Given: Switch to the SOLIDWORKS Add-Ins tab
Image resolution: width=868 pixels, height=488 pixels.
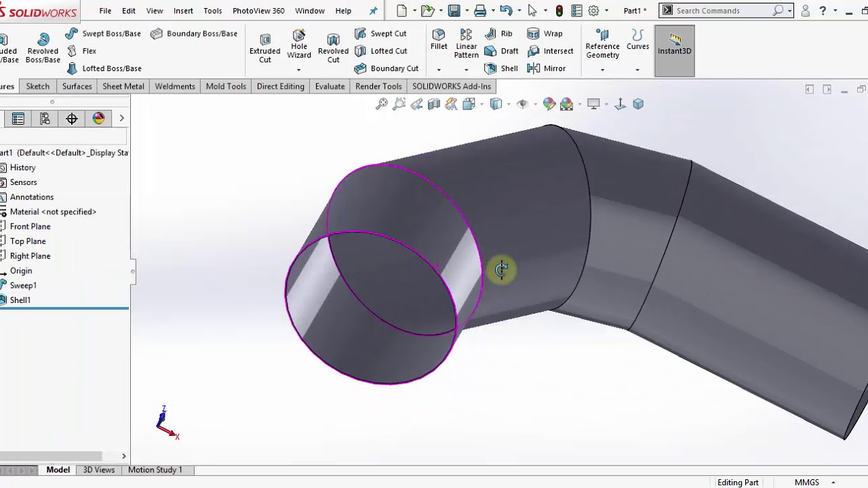Looking at the screenshot, I should (452, 86).
